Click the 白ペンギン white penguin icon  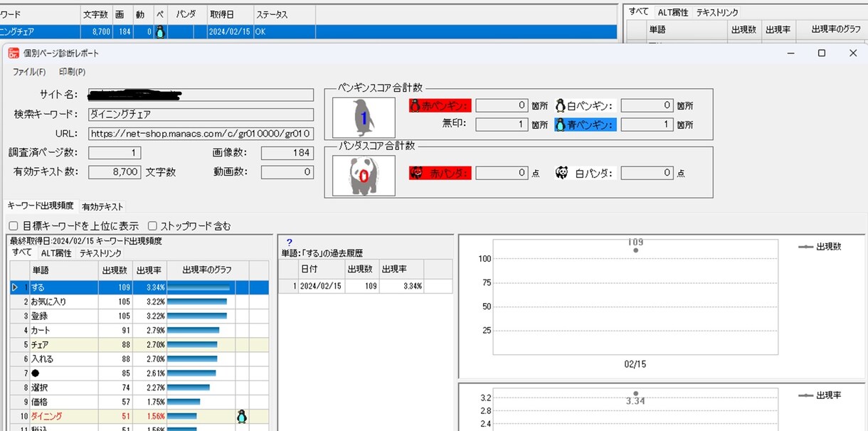[x=560, y=105]
